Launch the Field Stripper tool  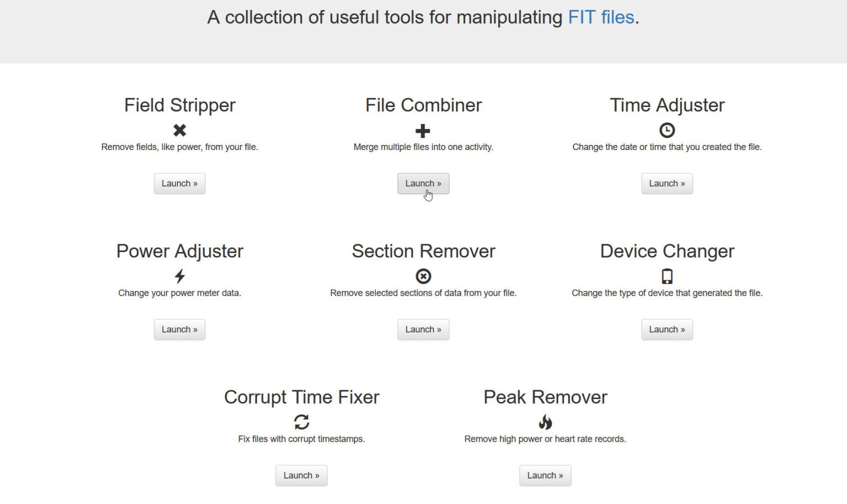pyautogui.click(x=180, y=184)
